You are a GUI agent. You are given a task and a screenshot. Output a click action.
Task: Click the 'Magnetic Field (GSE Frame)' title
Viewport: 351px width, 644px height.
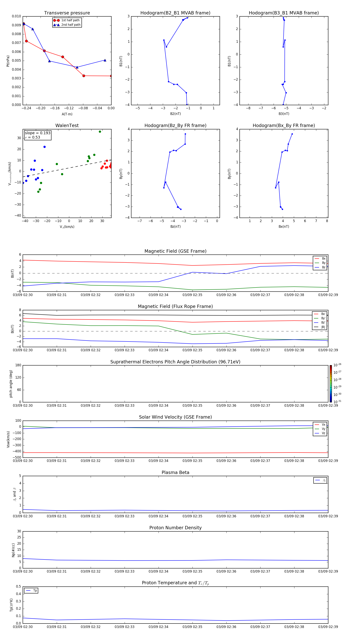pos(175,251)
